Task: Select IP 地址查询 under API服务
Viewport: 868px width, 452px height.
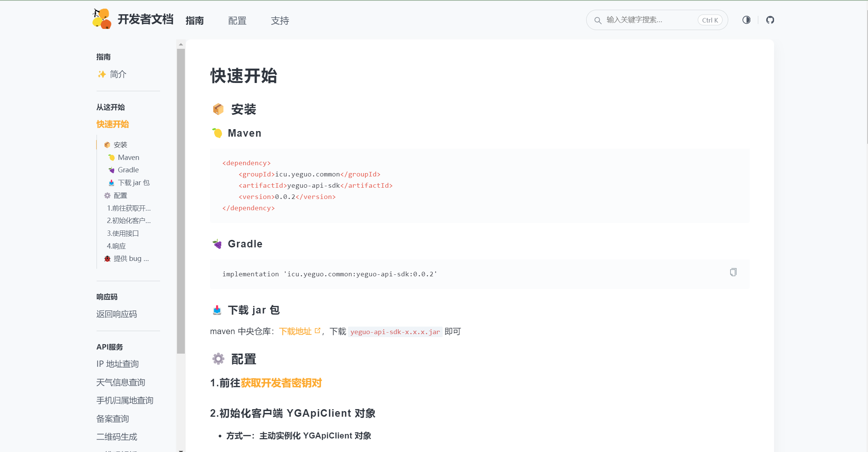Action: (117, 363)
